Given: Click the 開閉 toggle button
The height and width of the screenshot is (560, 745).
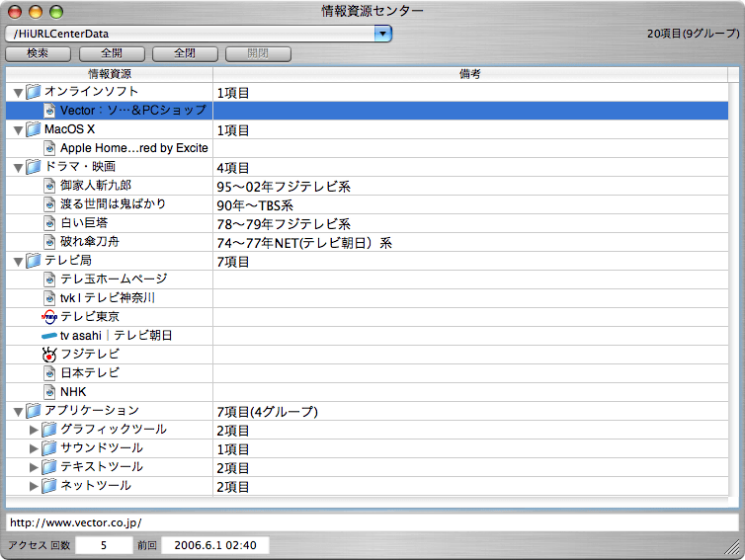Looking at the screenshot, I should (258, 53).
